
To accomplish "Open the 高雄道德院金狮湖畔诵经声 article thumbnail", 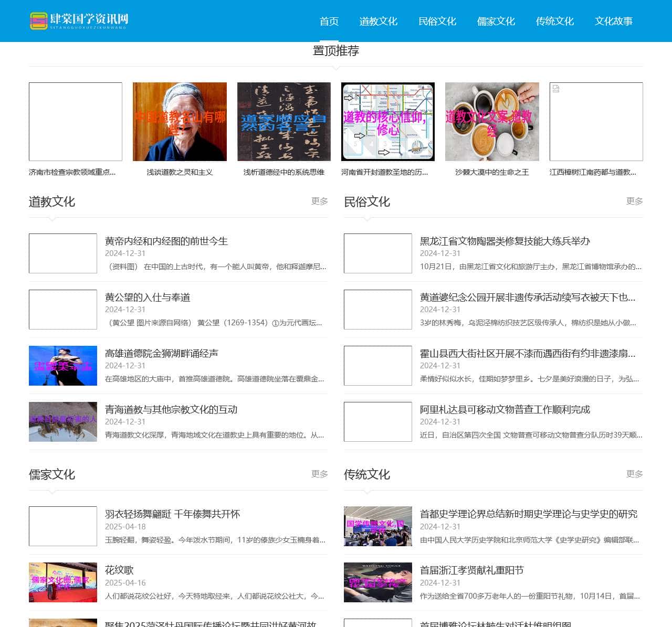I will (63, 366).
